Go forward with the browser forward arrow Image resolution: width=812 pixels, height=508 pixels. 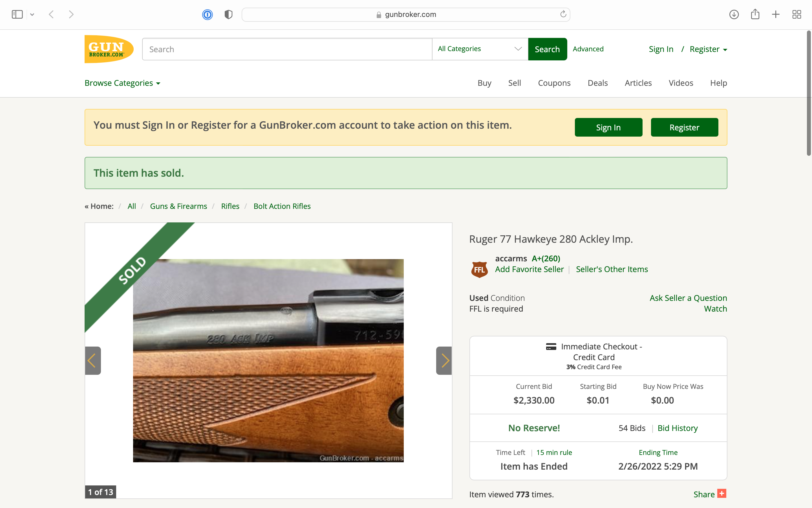tap(71, 14)
